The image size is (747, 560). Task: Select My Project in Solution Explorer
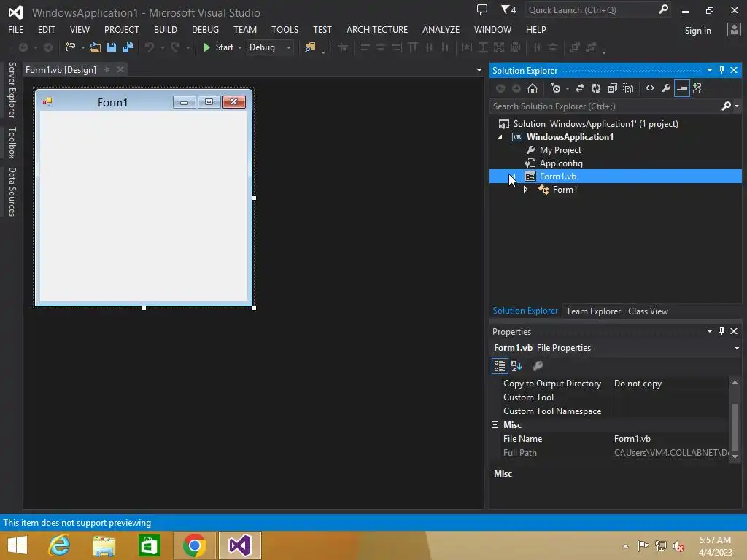click(560, 150)
